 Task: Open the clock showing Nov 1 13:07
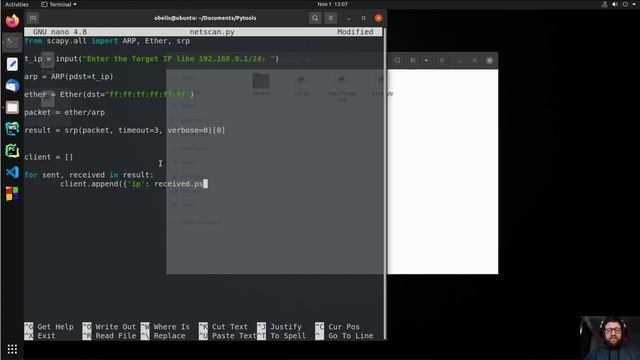tap(333, 4)
